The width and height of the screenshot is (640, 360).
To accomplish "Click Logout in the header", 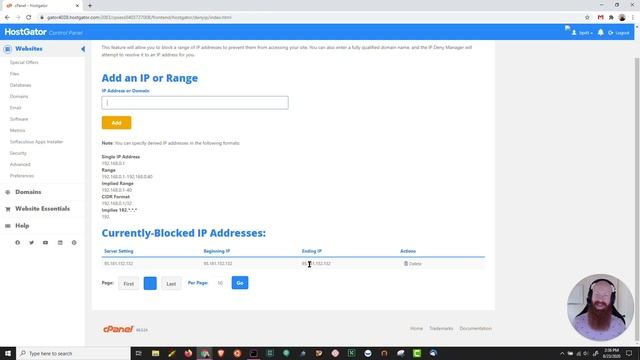I will pyautogui.click(x=619, y=33).
